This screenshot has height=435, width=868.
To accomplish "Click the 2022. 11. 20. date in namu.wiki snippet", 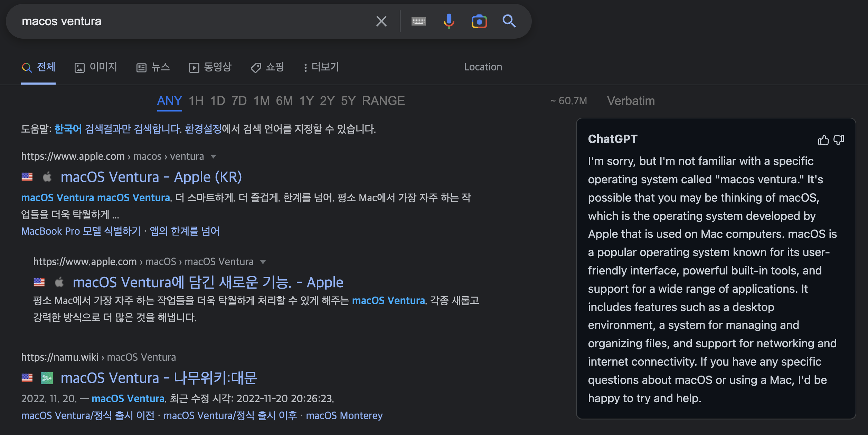I will 49,399.
